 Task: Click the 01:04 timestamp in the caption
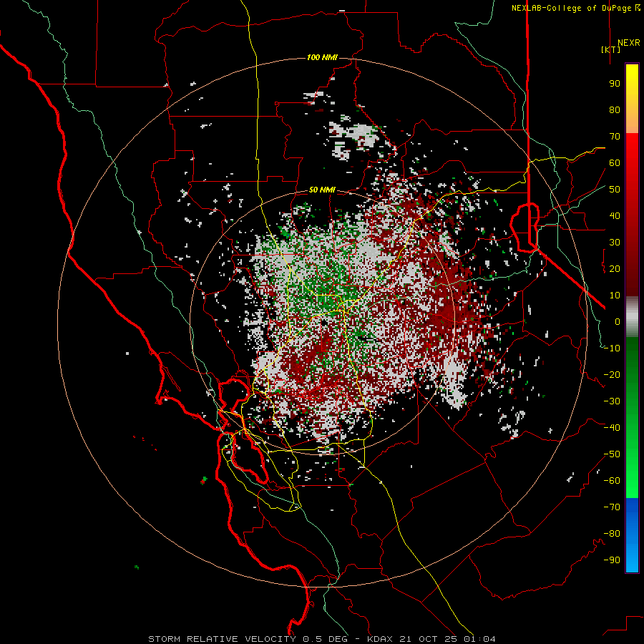coord(479,639)
